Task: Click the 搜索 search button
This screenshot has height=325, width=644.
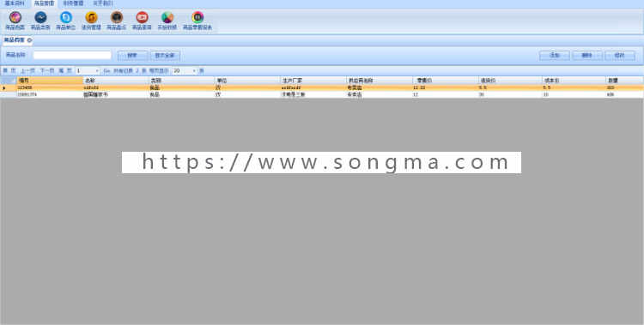Action: (x=132, y=56)
